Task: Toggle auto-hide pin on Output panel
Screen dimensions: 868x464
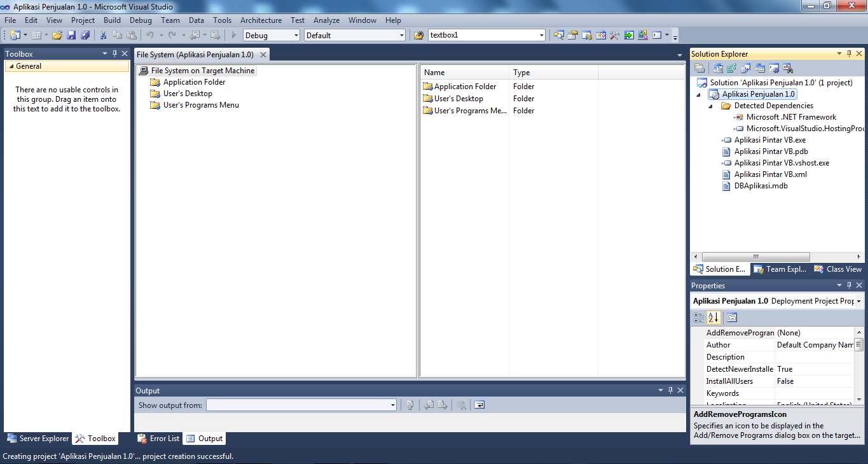Action: 670,391
